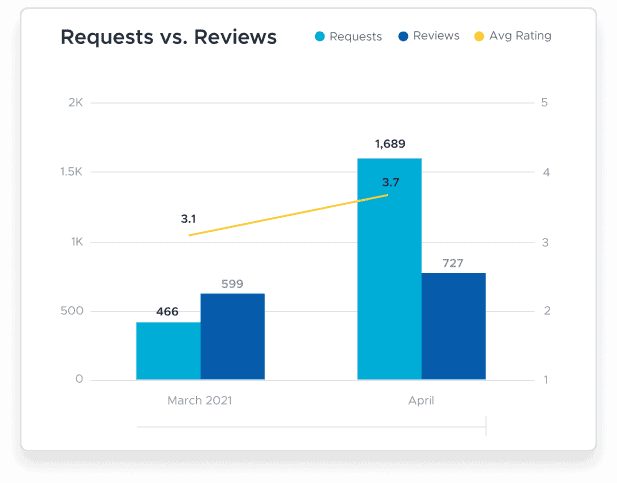The height and width of the screenshot is (483, 617).
Task: Click the Requests vs. Reviews chart title
Action: pos(169,38)
